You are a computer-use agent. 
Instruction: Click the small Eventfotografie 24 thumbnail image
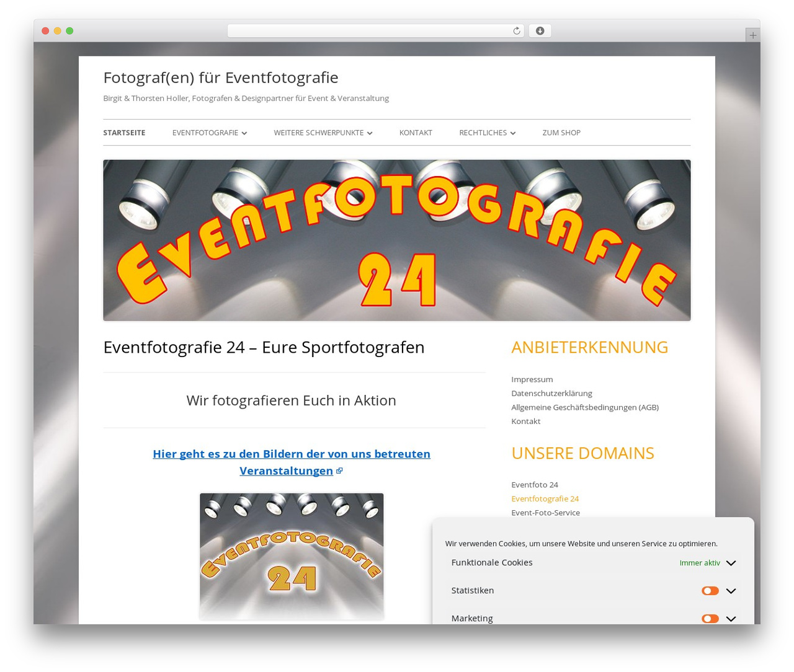[x=292, y=556]
